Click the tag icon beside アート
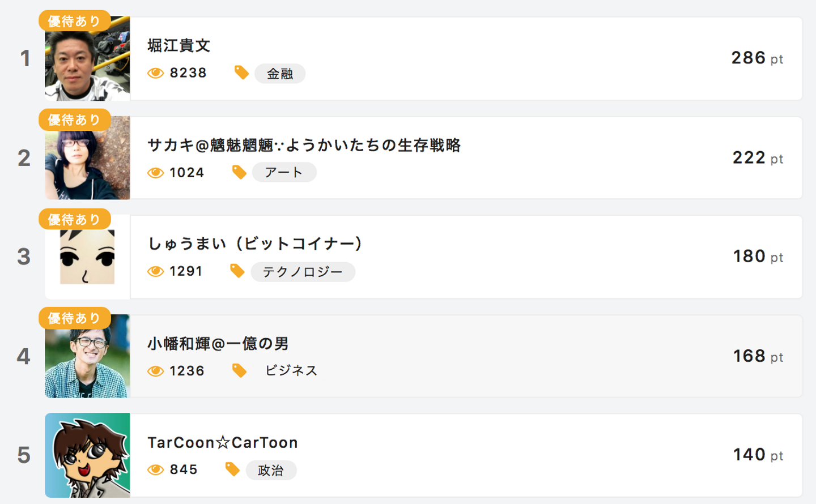Viewport: 816px width, 504px height. [239, 172]
